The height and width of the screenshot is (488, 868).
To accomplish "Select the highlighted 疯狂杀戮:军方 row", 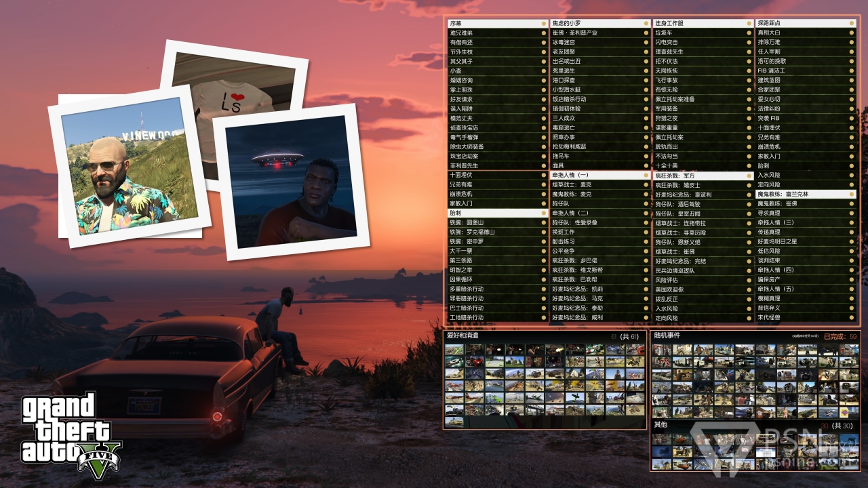I will coord(703,175).
